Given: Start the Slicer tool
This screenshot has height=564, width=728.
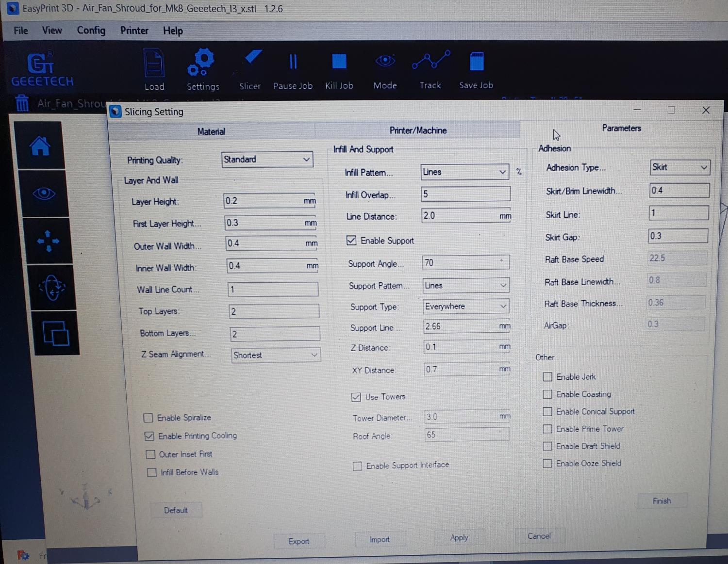Looking at the screenshot, I should [x=252, y=58].
